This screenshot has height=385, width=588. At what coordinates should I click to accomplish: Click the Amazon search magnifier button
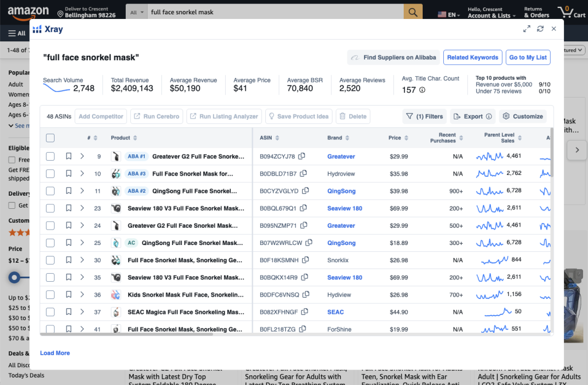(413, 12)
